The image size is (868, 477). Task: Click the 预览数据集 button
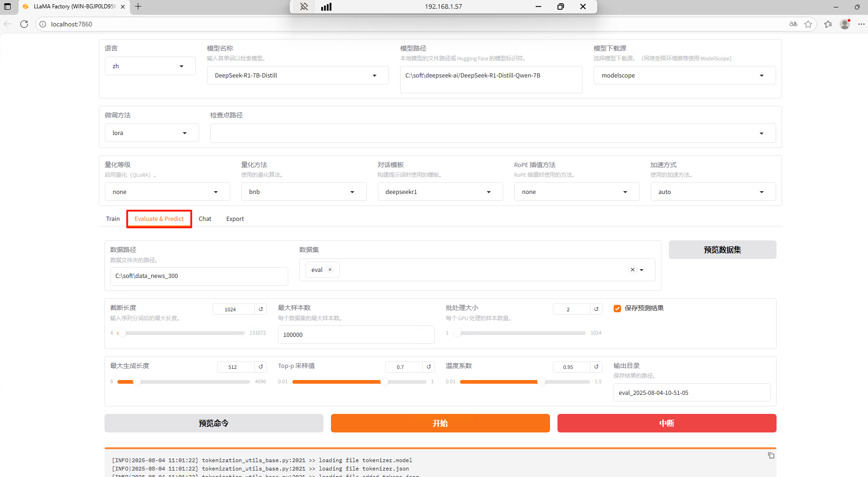[722, 250]
